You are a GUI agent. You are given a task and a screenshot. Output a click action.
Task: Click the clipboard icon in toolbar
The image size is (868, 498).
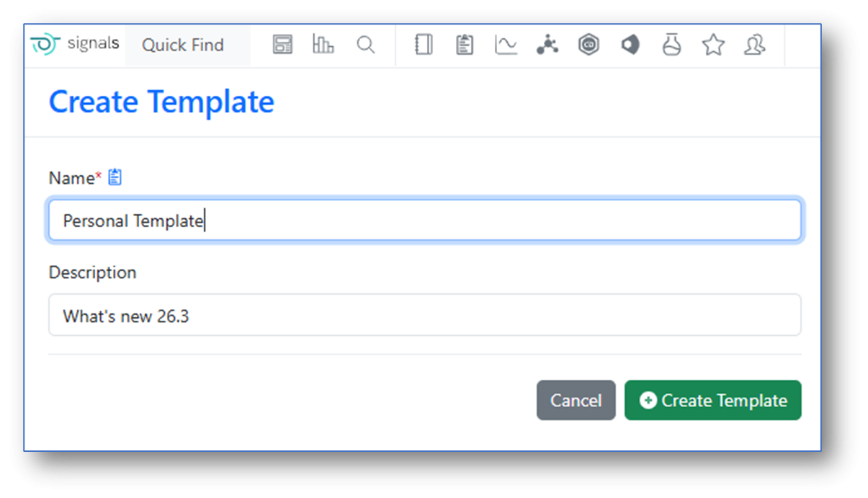click(465, 45)
